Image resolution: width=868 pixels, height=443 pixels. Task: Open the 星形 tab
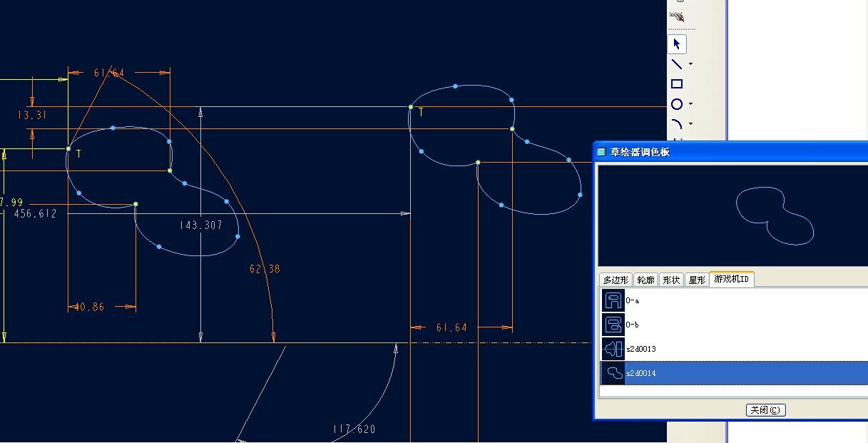(696, 279)
